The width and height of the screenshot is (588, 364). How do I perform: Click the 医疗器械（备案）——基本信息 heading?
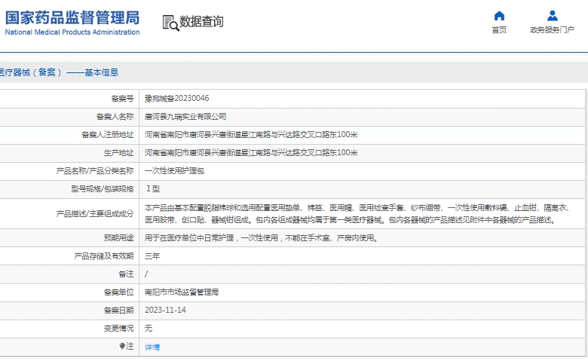[x=59, y=72]
